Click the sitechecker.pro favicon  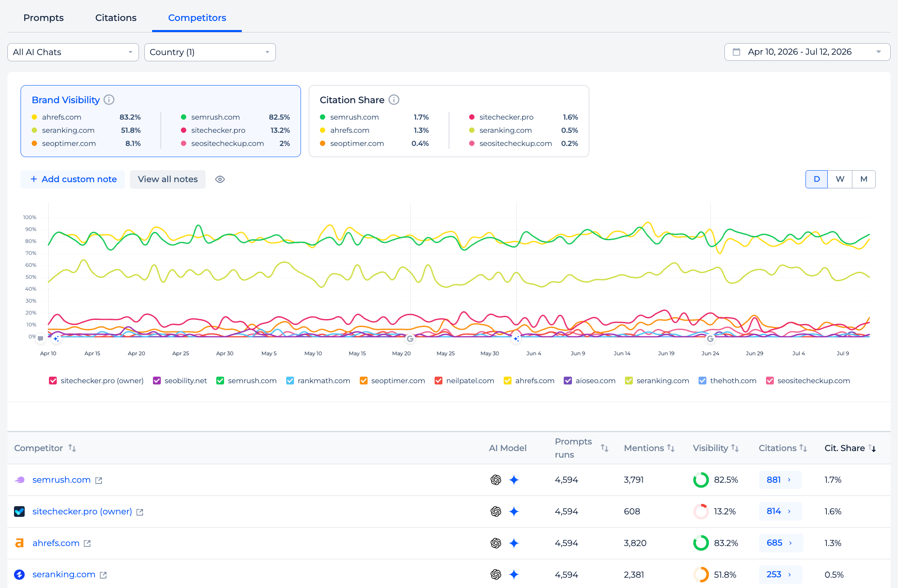(19, 512)
